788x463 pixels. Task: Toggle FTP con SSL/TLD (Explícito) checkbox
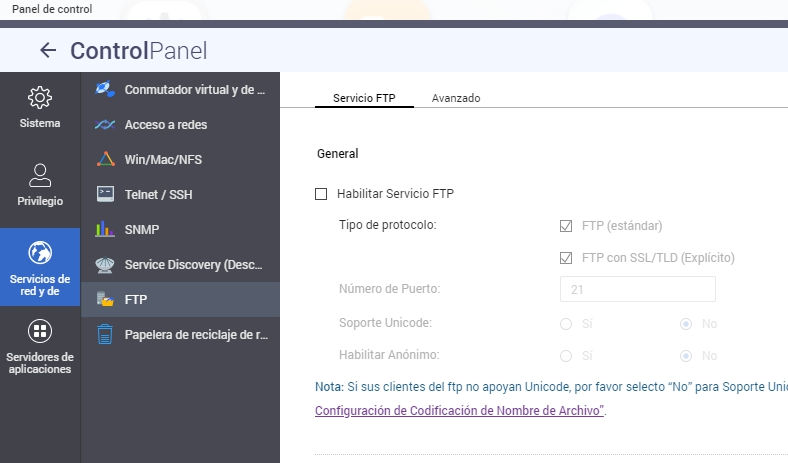pos(566,258)
